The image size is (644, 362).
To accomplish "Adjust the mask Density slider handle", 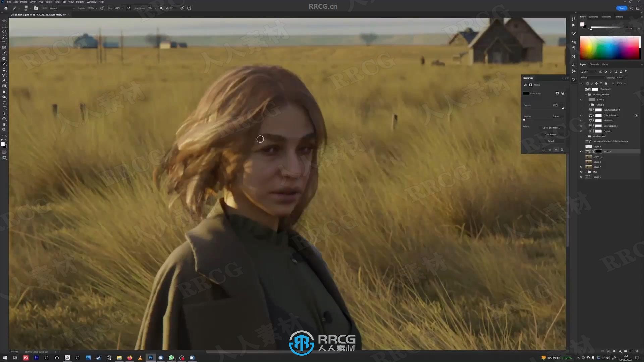I will 563,108.
